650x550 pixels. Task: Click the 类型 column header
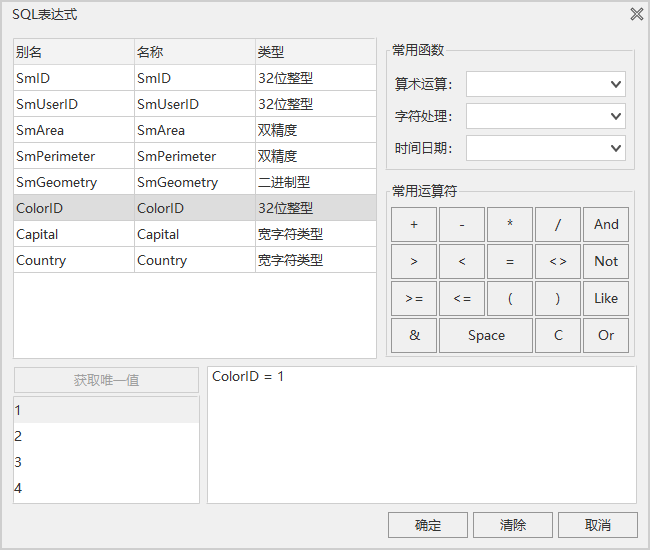(314, 52)
